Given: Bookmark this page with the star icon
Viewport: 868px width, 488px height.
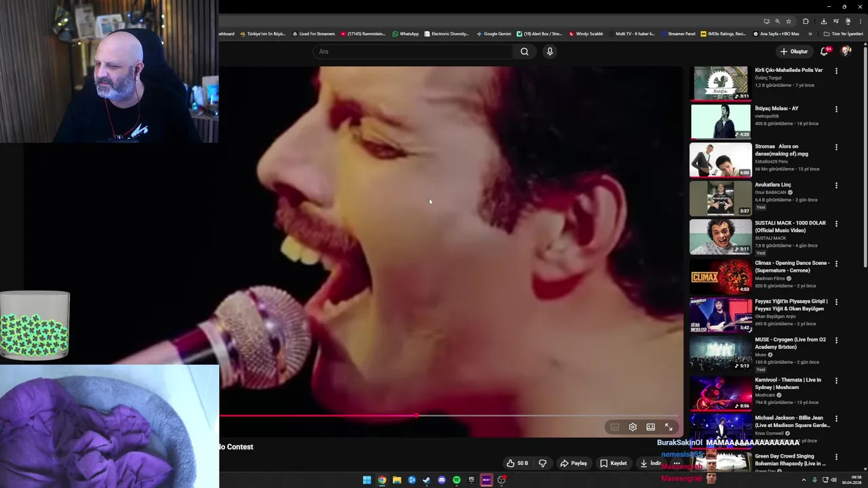Looking at the screenshot, I should [x=788, y=21].
